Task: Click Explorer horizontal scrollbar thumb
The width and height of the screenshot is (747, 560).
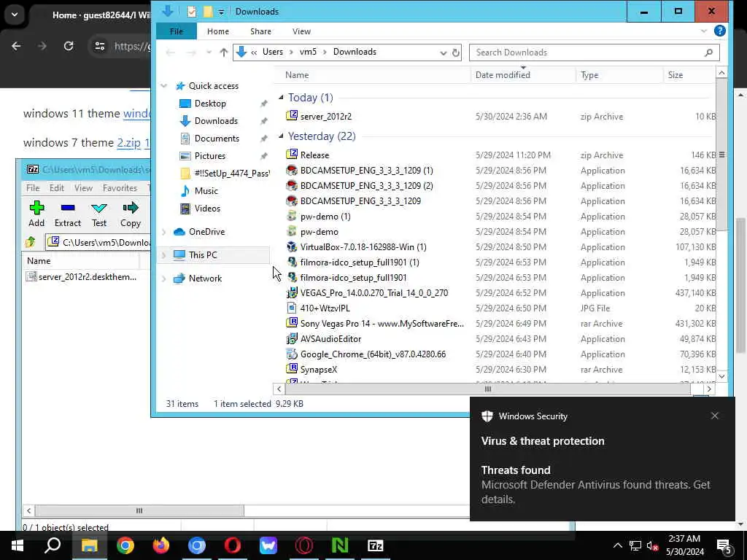Action: (488, 389)
